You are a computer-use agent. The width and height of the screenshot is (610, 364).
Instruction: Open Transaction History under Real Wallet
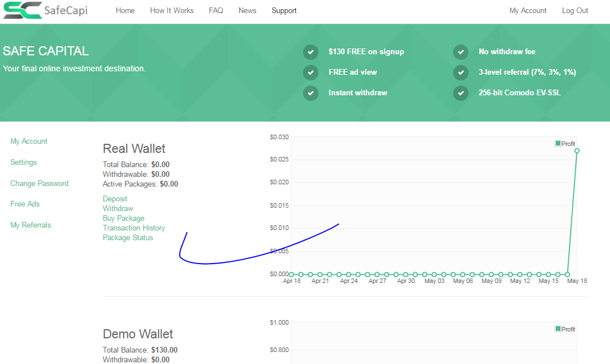point(134,228)
